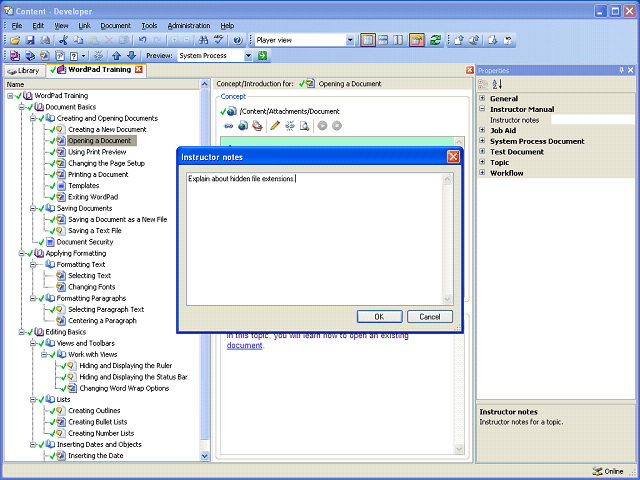Click the blue document hyperlink

point(244,345)
